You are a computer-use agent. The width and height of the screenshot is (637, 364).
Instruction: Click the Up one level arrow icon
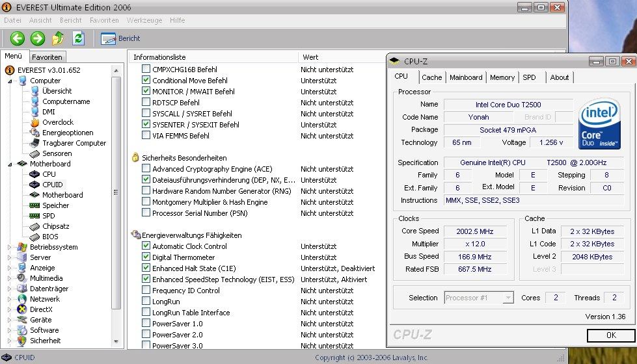[58, 38]
